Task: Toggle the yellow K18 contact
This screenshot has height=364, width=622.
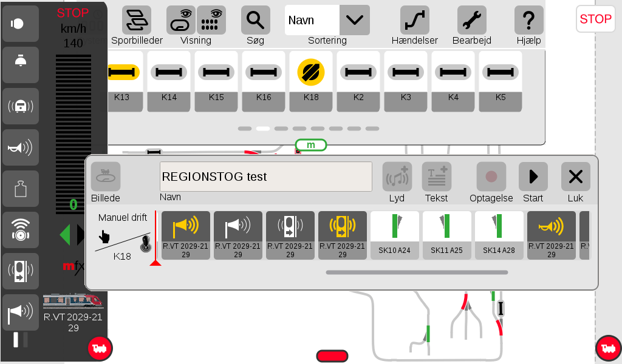Action: pos(311,81)
